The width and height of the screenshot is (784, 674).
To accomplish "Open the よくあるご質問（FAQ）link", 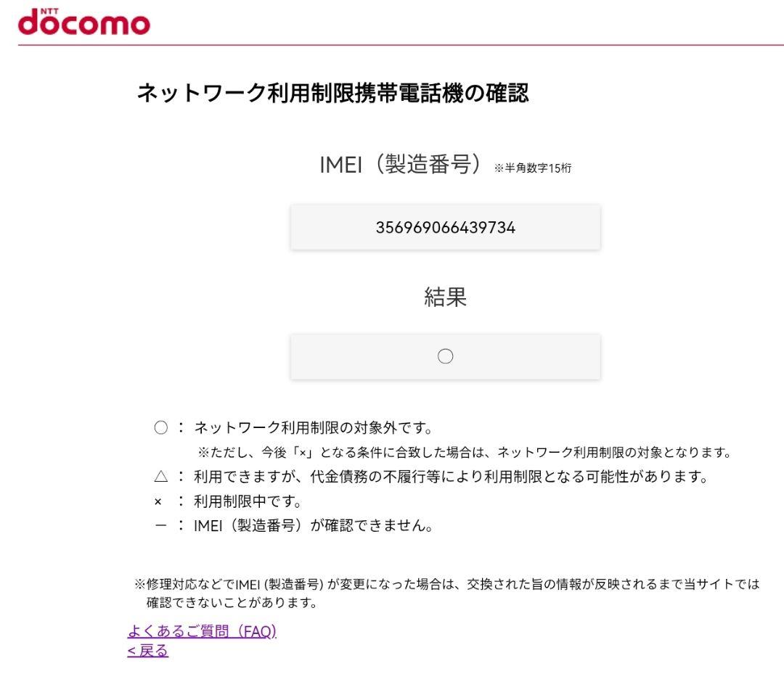I will pos(203,632).
